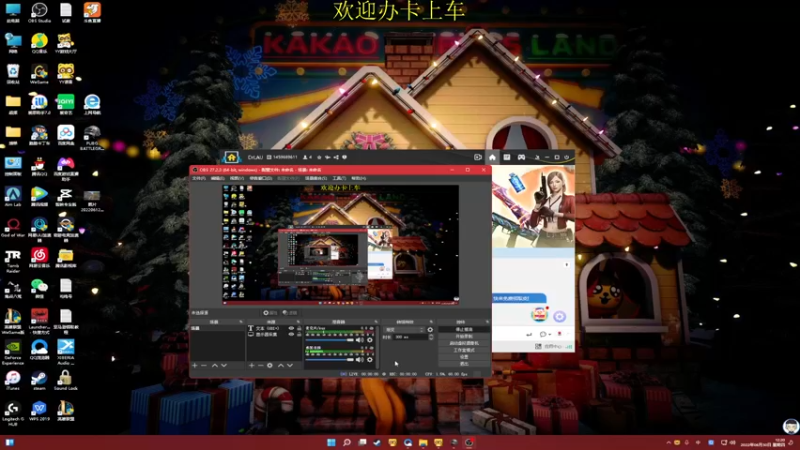800x450 pixels.
Task: Hide the display capture source eye icon
Action: click(291, 335)
